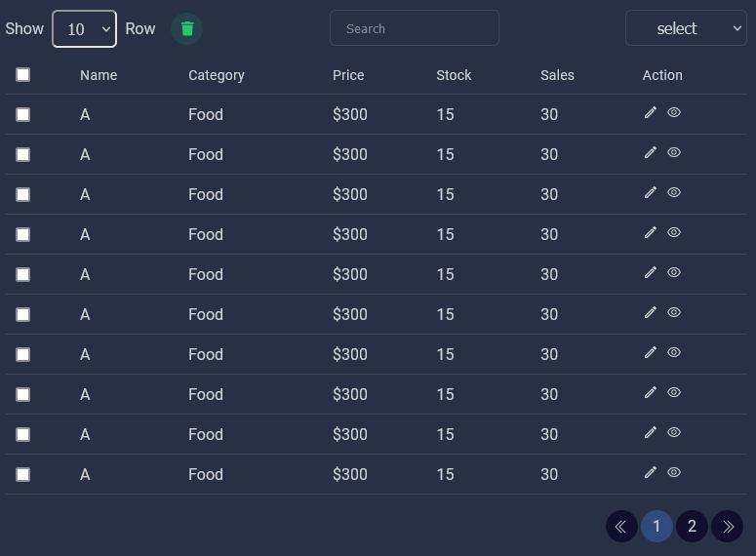756x556 pixels.
Task: Click the eye view icon in fifth row
Action: point(674,272)
